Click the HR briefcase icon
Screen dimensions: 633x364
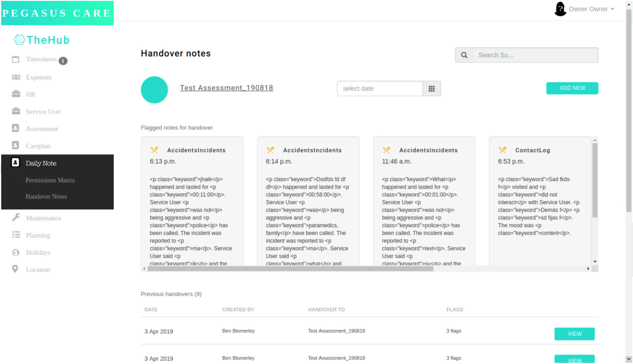[16, 94]
